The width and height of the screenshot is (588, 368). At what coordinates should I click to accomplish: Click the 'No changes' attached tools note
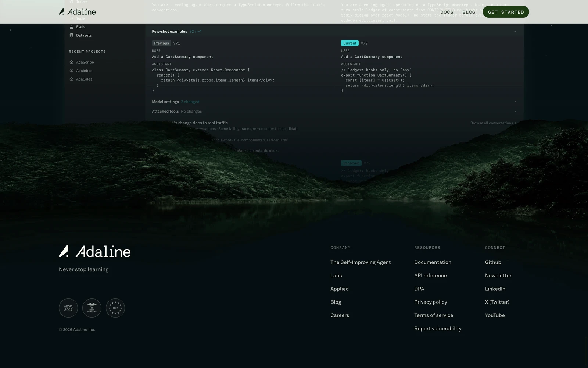(191, 112)
